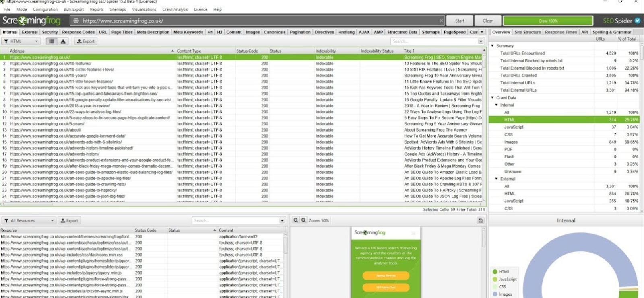Clear the URL with the X icon

point(441,21)
